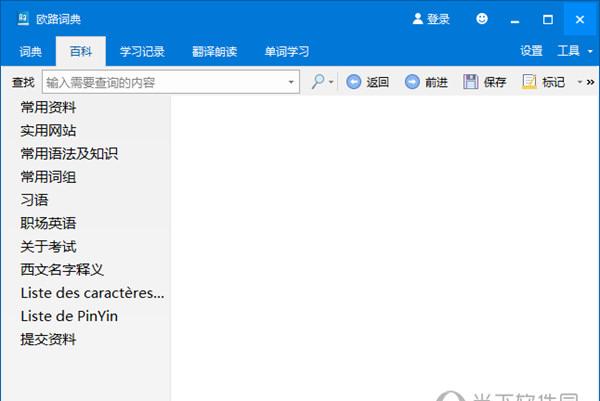Screen dimensions: 600x401
Task: Open the 工具 tools dropdown menu
Action: pos(574,51)
